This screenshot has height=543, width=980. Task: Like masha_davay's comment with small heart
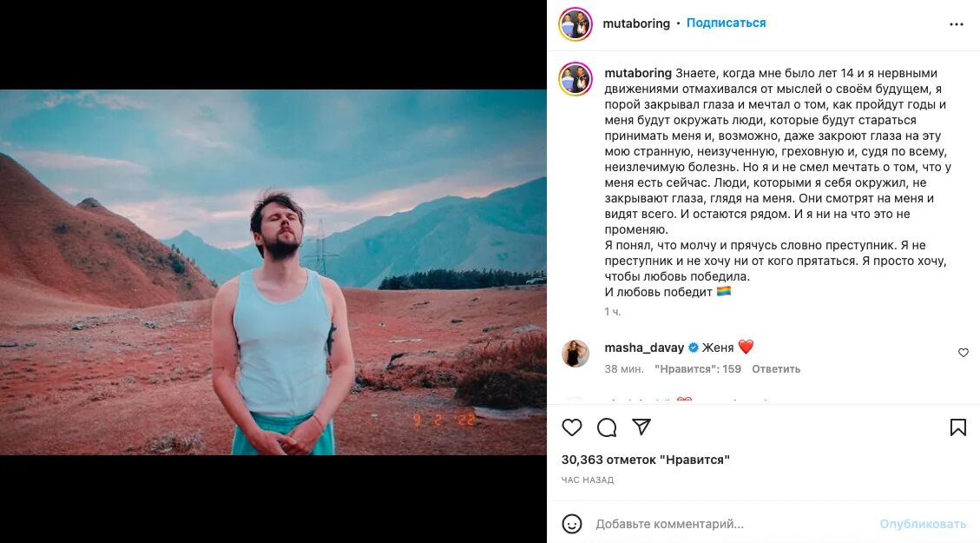(963, 353)
